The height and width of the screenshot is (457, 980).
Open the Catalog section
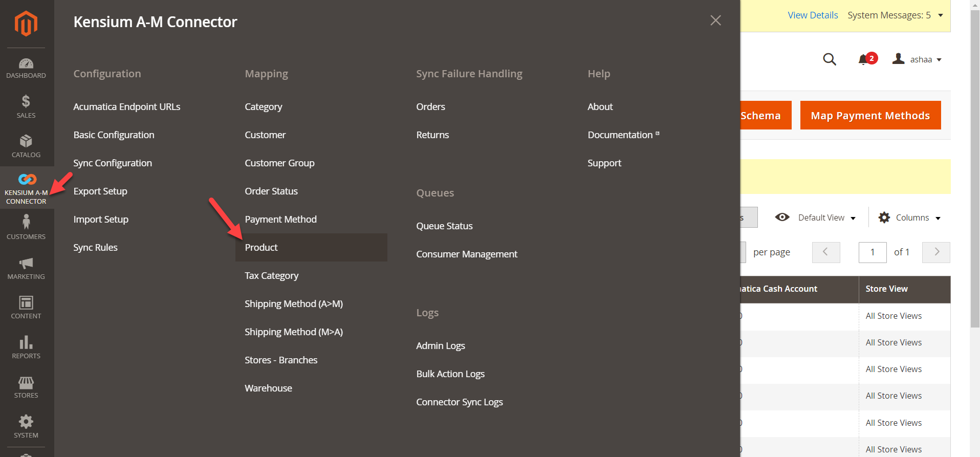click(26, 145)
